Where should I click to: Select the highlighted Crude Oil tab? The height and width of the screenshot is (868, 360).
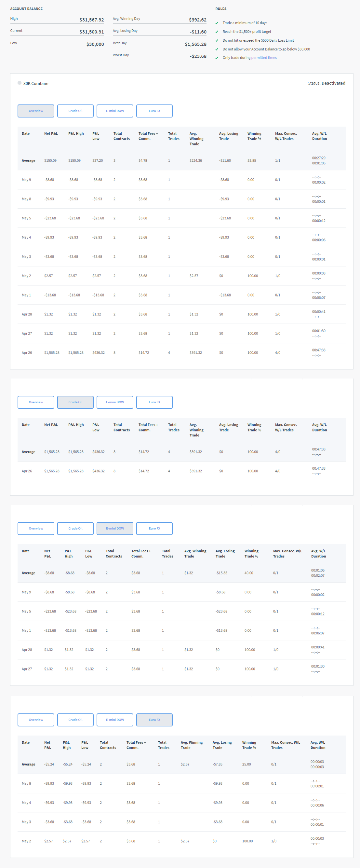point(75,402)
